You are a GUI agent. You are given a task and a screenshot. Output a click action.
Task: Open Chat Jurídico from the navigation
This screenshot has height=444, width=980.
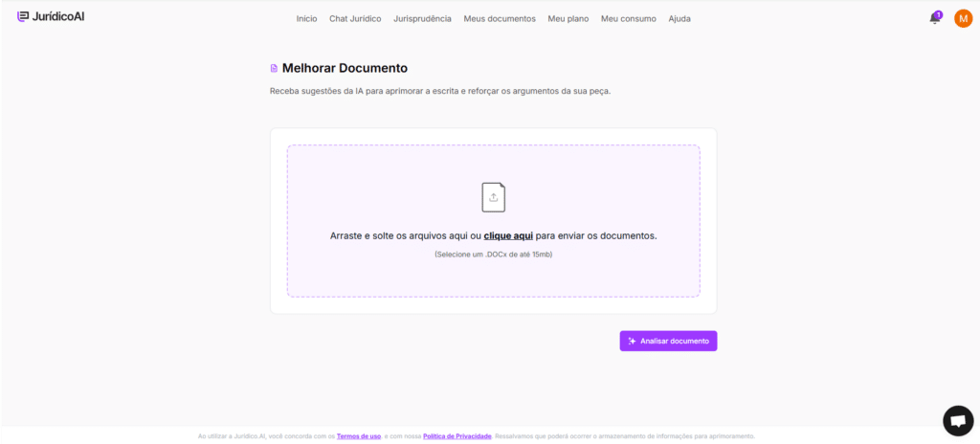point(355,18)
